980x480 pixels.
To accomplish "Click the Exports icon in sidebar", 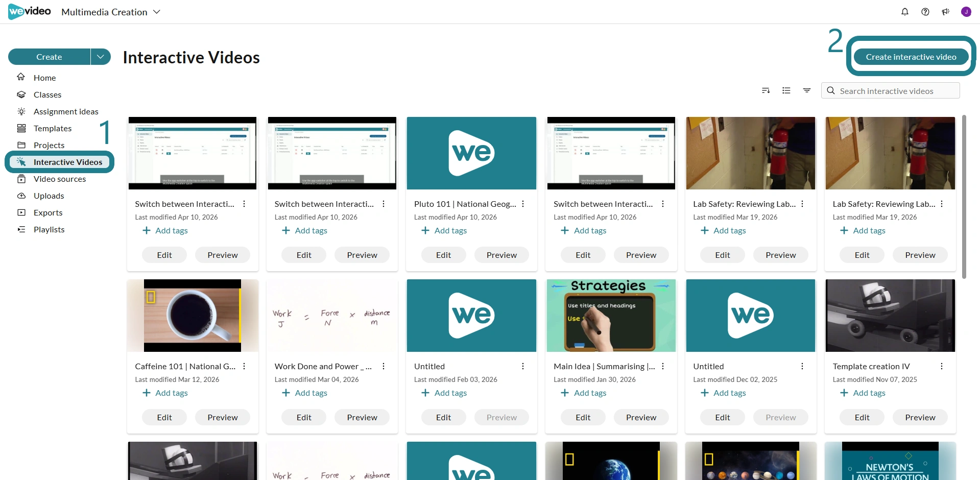I will coord(21,212).
